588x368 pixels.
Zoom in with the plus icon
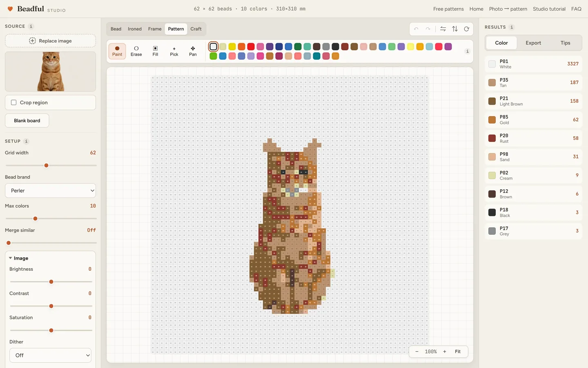point(445,352)
